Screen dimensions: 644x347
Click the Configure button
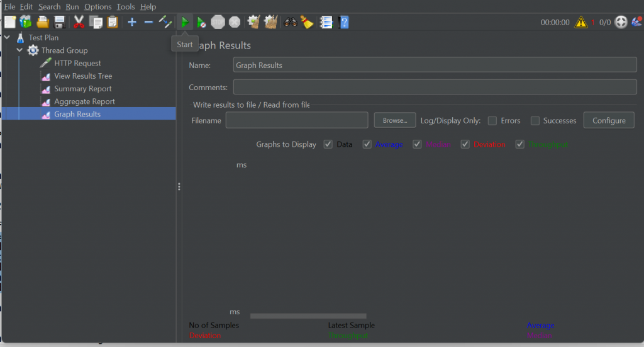point(608,120)
